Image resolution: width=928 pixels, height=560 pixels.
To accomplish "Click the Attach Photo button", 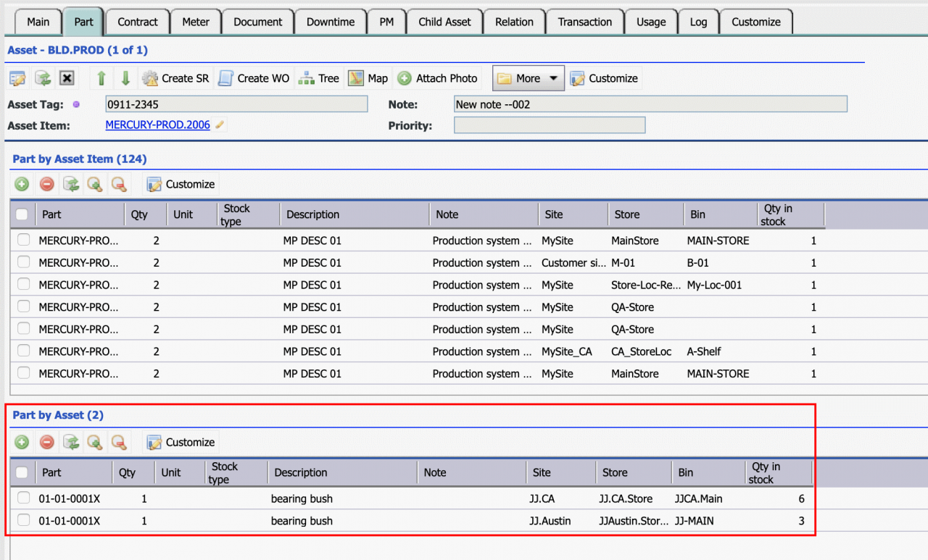I will [438, 78].
